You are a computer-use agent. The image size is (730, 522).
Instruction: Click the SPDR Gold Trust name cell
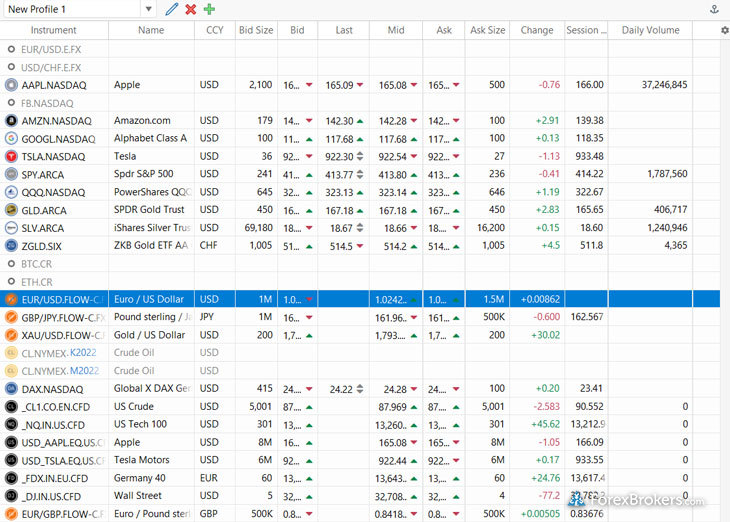(149, 210)
